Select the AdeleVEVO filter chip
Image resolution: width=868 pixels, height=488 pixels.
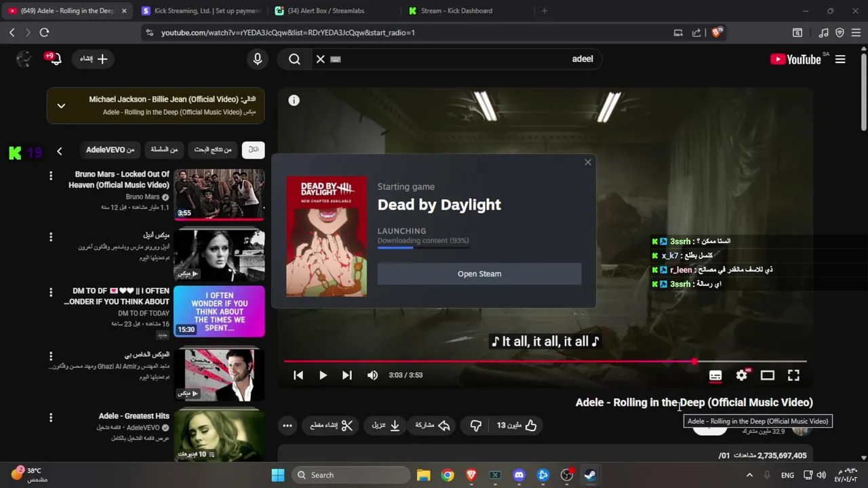coord(110,150)
